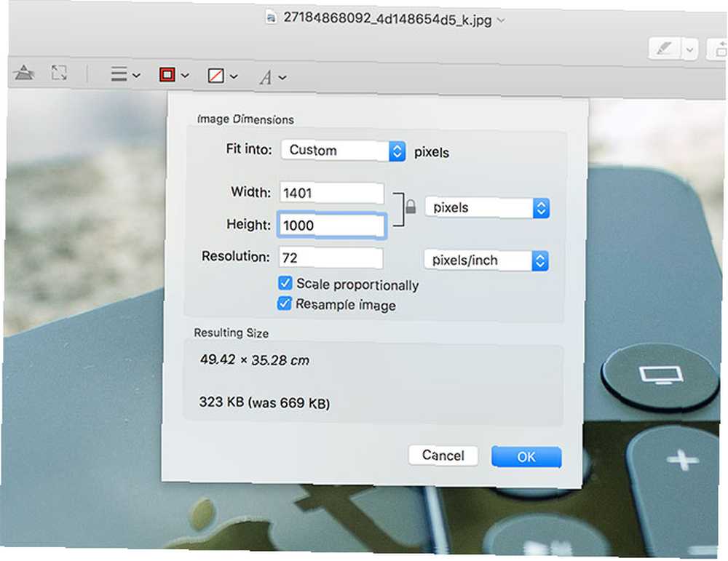This screenshot has width=728, height=561.
Task: Uncheck Resample image checkbox
Action: click(284, 303)
